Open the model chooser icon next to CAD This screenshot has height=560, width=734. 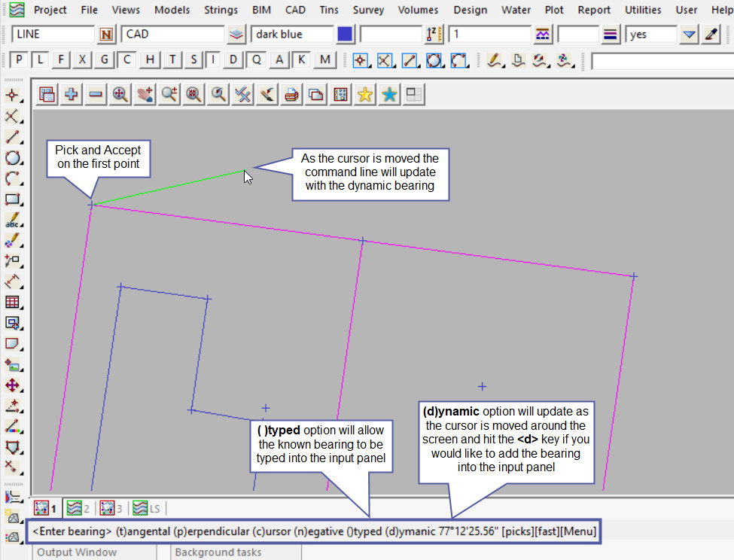point(237,35)
